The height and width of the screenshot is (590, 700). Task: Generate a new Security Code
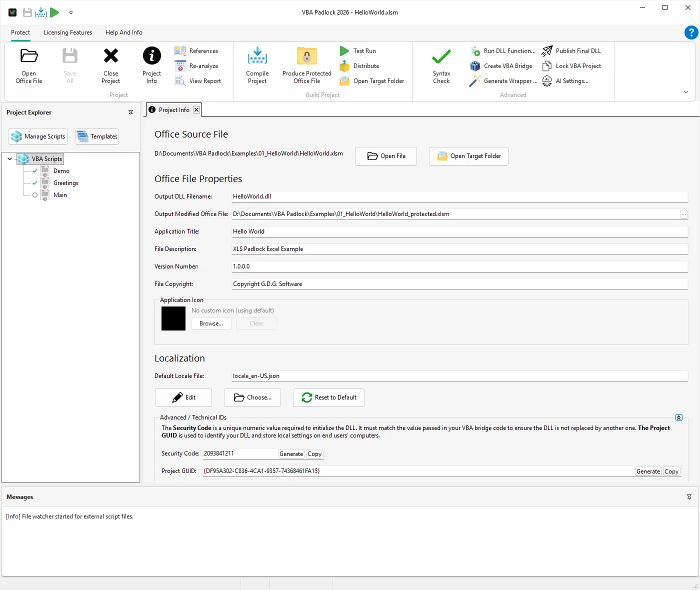pyautogui.click(x=291, y=454)
